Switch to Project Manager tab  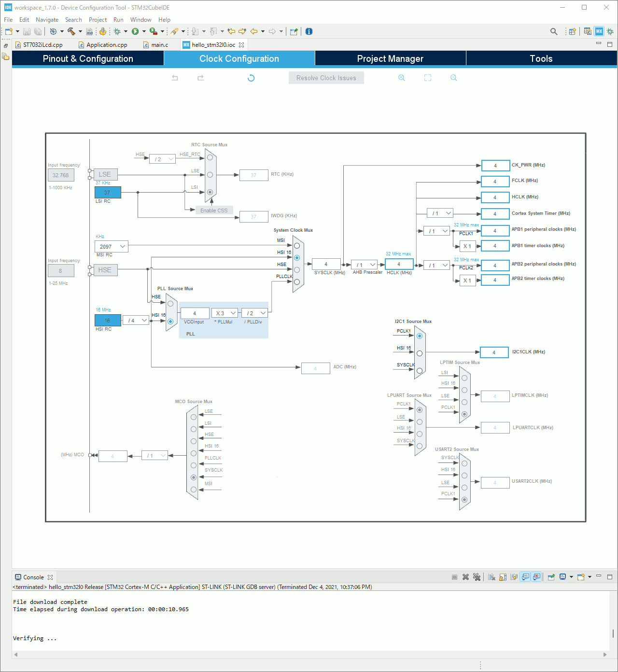point(390,58)
